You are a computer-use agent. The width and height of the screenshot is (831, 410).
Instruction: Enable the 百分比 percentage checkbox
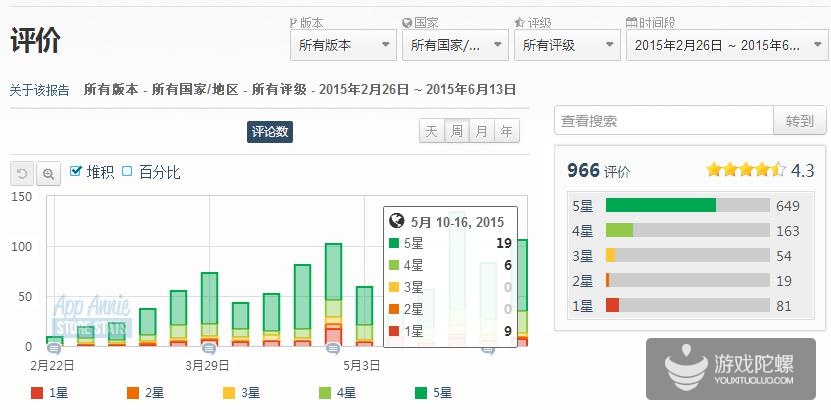(x=127, y=172)
